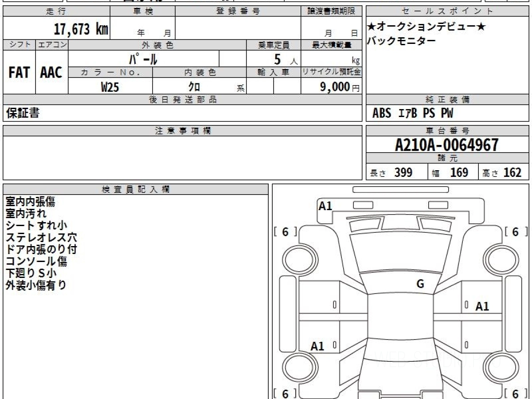Select the seating capacity value 5 人
Viewport: 532px width, 399px height.
pos(286,59)
